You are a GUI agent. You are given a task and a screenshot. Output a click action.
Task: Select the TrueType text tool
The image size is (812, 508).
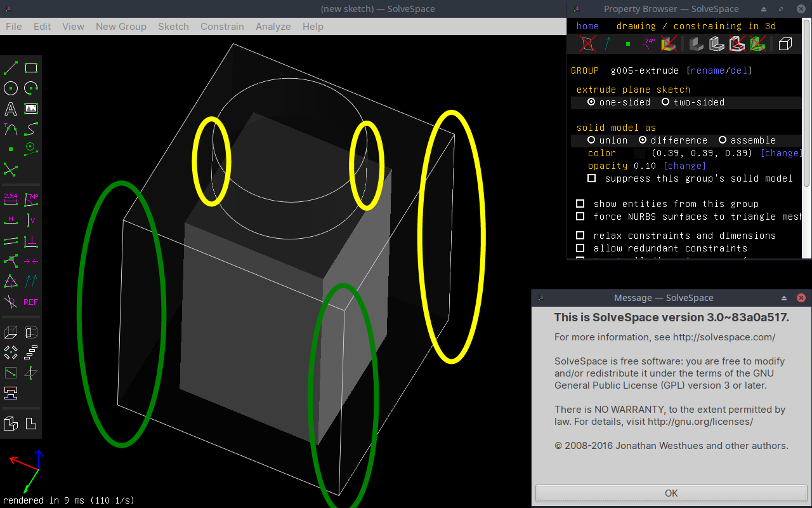pos(11,109)
